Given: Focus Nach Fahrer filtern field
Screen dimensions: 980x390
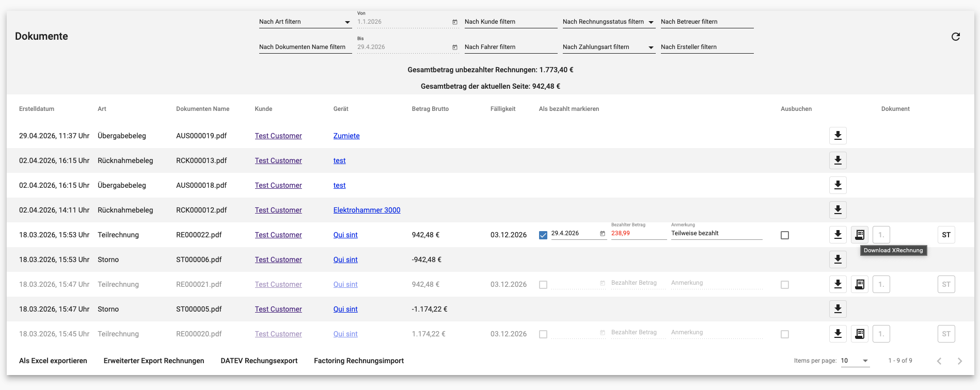Looking at the screenshot, I should [x=511, y=47].
